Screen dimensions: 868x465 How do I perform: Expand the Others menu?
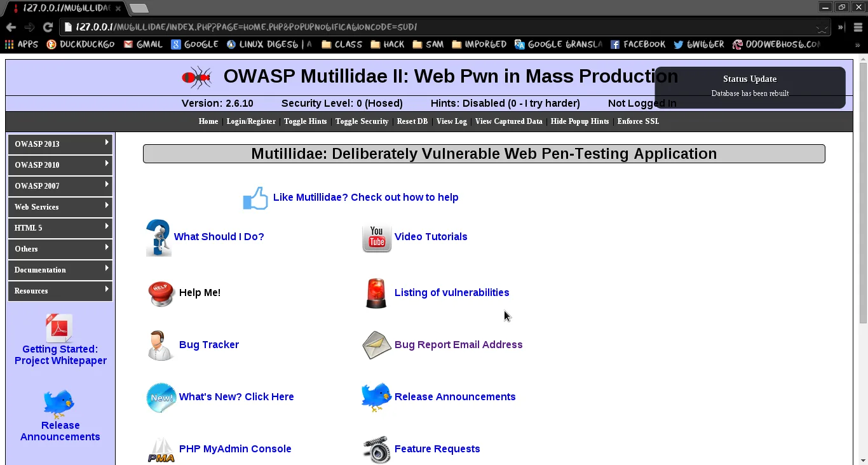(60, 249)
